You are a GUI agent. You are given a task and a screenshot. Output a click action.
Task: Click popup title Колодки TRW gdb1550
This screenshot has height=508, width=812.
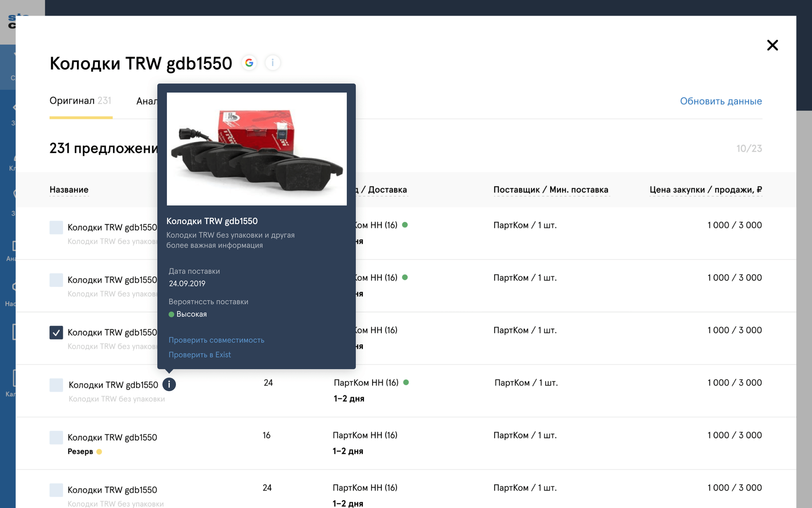[212, 221]
